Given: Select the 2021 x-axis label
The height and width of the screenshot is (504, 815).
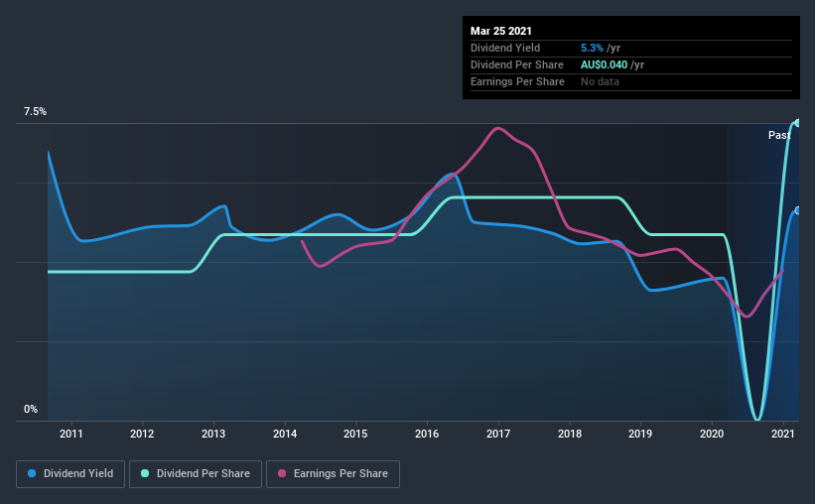Looking at the screenshot, I should tap(783, 434).
